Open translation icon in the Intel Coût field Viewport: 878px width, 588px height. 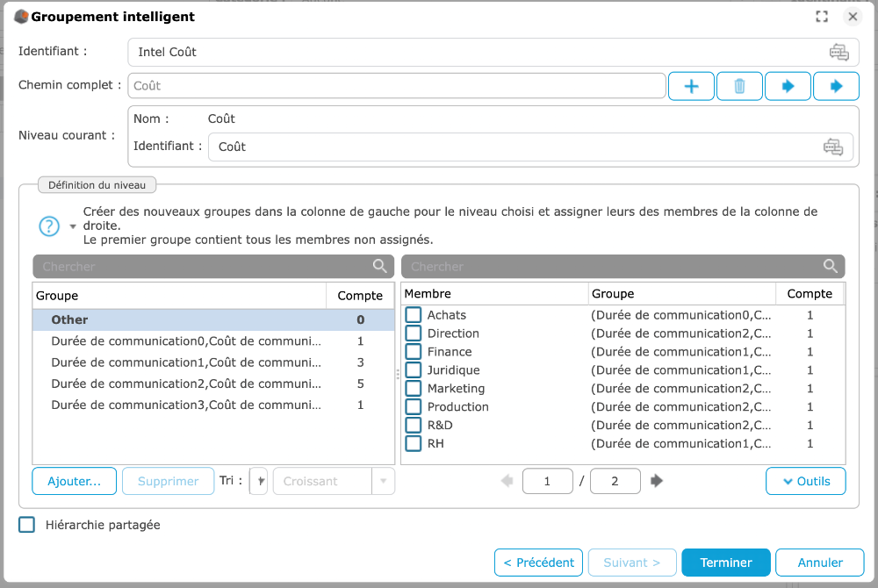coord(838,53)
